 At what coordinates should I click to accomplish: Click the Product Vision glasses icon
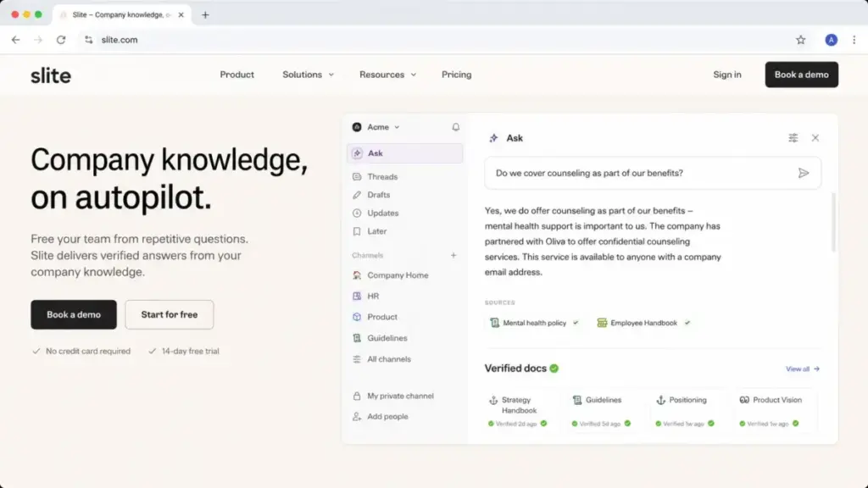(744, 400)
